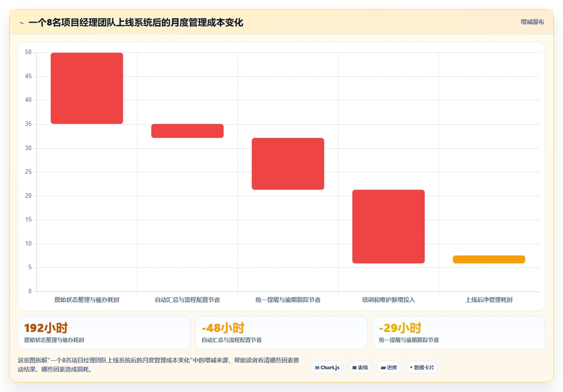Click caption 原始状态整理与催办耗时 under 192小时

(x=54, y=340)
